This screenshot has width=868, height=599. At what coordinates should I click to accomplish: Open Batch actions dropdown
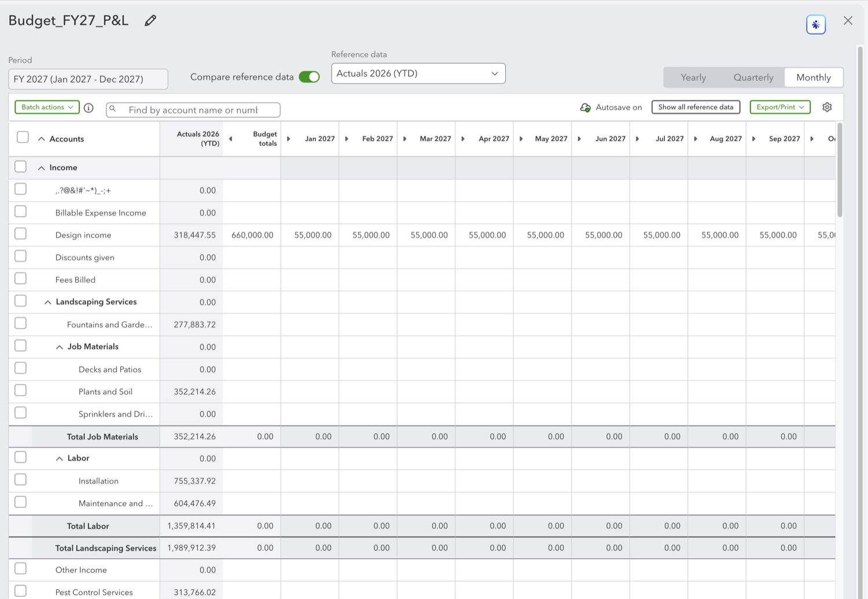[x=47, y=107]
